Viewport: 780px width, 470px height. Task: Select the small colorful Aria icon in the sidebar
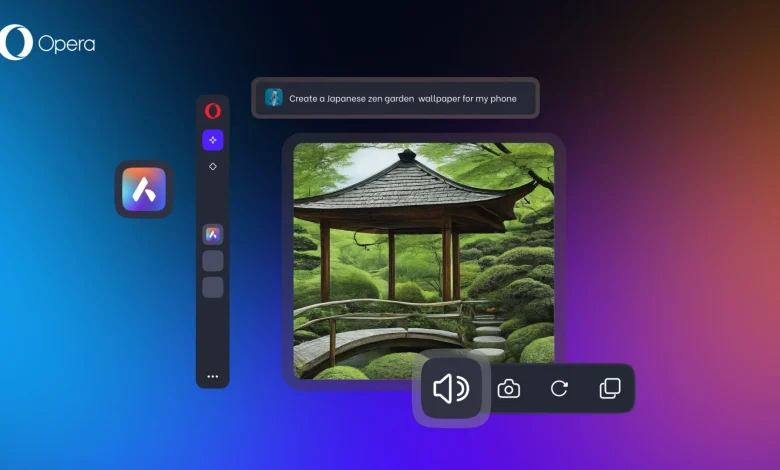coord(212,235)
